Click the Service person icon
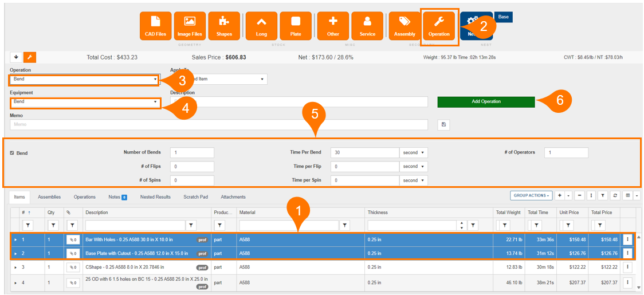Image resolution: width=644 pixels, height=295 pixels. [367, 26]
